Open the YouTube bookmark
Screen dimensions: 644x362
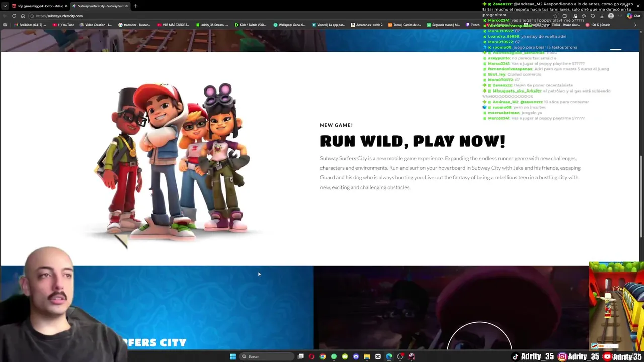[x=64, y=25]
